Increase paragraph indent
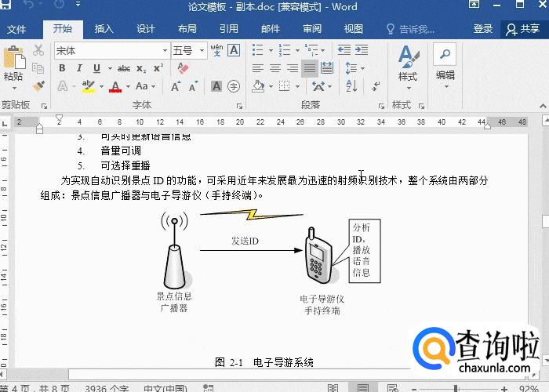 362,50
